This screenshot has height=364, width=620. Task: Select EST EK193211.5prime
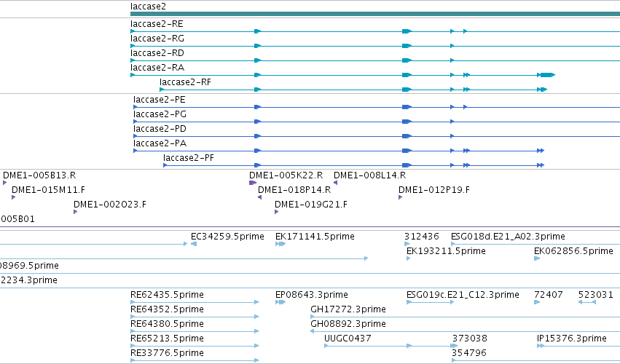pos(446,251)
